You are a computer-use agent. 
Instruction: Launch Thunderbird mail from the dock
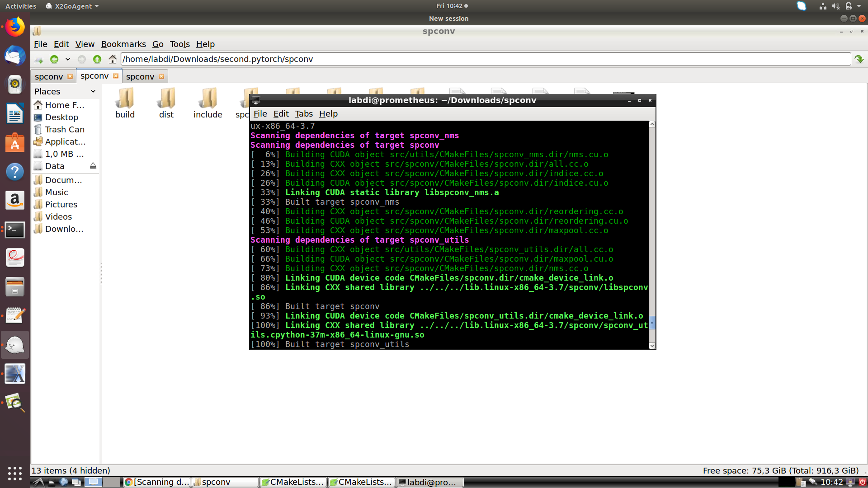[15, 56]
